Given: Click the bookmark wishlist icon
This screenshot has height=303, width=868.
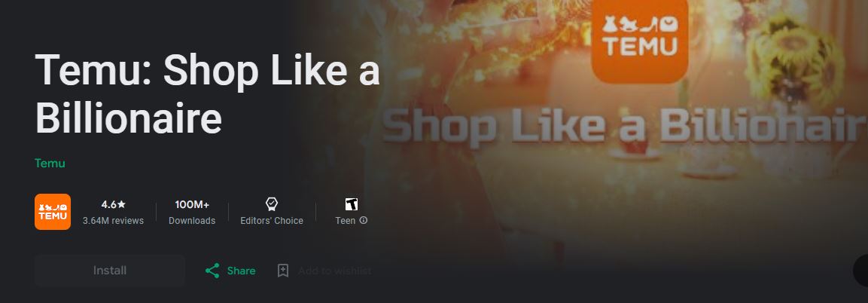Looking at the screenshot, I should click(283, 271).
